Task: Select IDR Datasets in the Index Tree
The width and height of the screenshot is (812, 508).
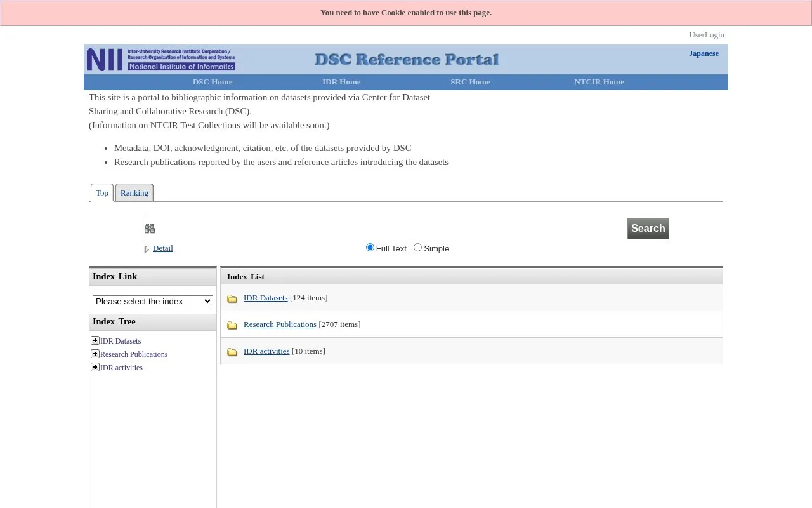Action: [121, 341]
